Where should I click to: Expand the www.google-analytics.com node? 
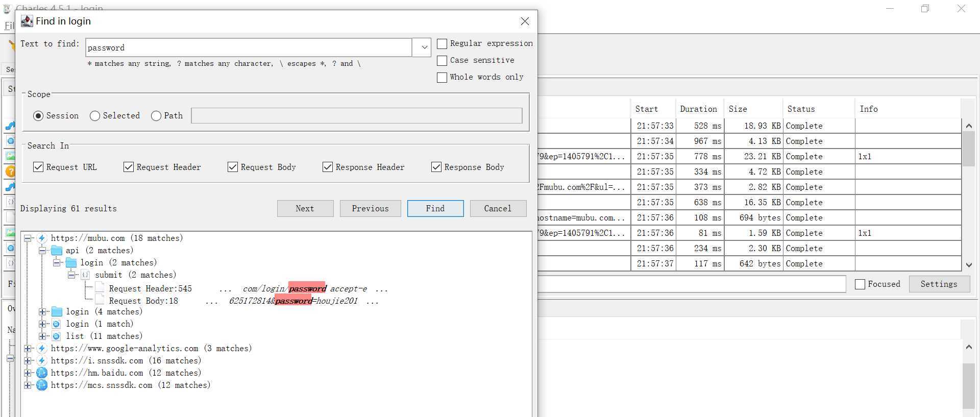(x=28, y=348)
